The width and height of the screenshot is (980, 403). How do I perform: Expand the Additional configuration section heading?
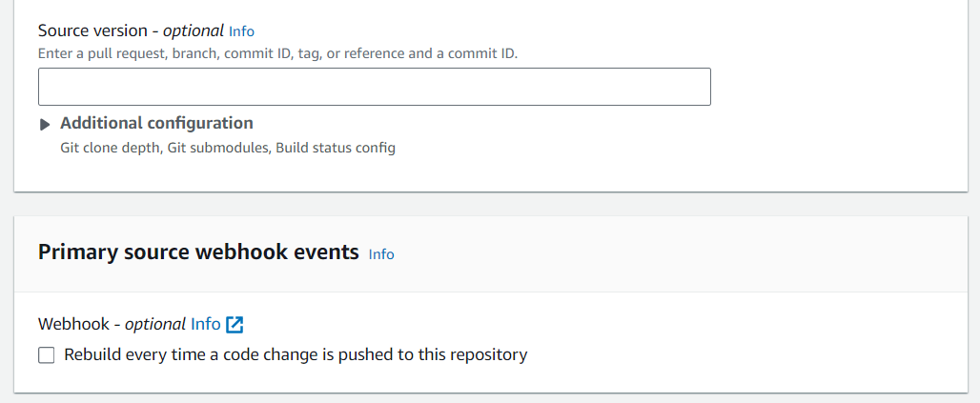pyautogui.click(x=156, y=123)
